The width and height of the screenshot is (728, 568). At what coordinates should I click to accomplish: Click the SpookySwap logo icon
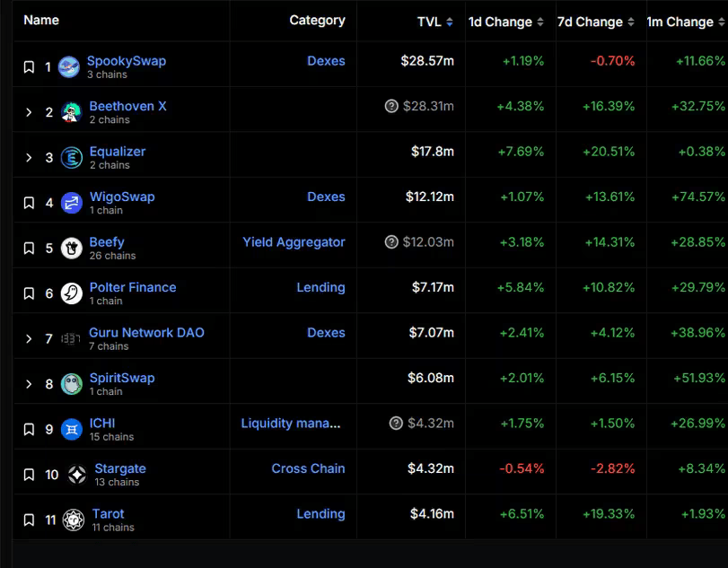69,67
